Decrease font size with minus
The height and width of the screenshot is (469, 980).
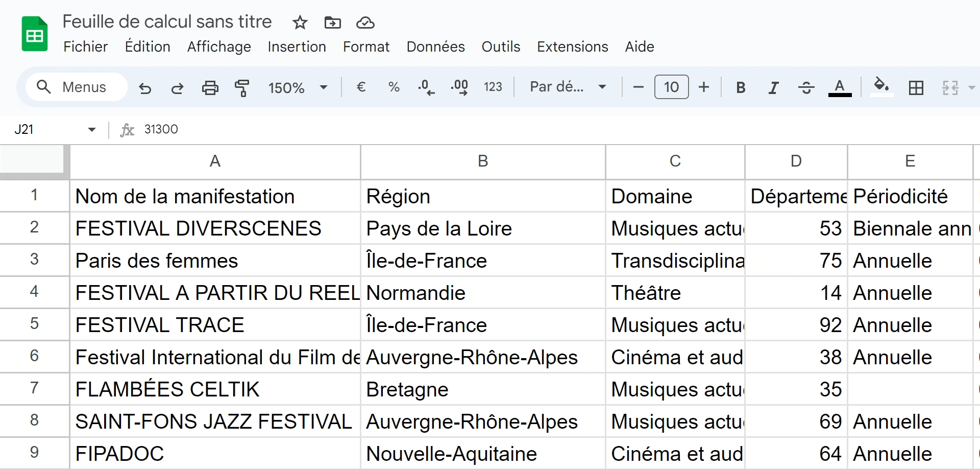click(638, 87)
